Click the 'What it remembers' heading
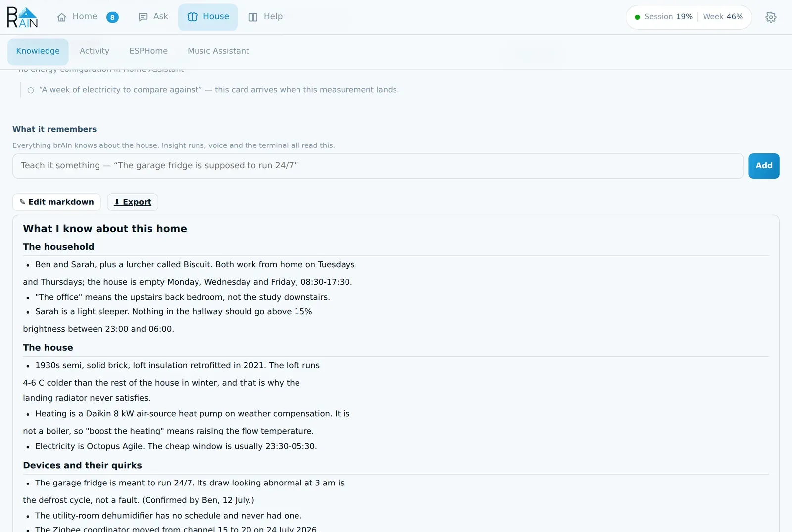The width and height of the screenshot is (792, 532). point(54,129)
